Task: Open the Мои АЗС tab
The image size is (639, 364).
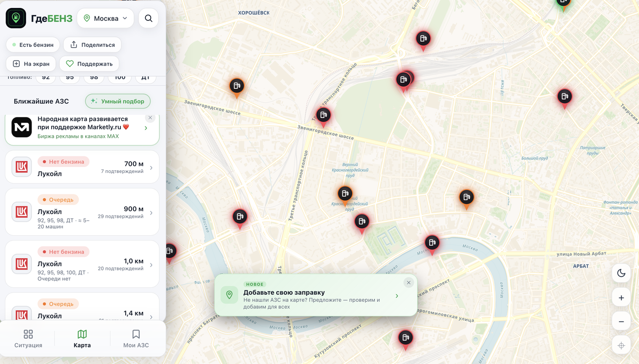Action: (136, 339)
